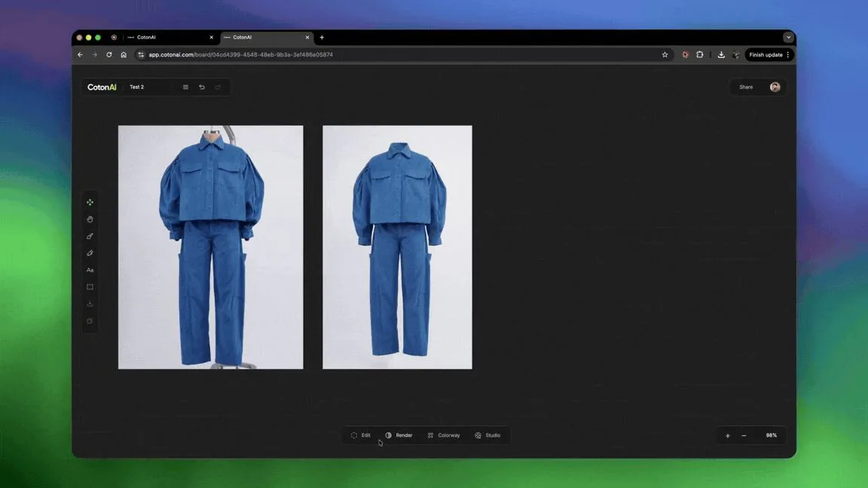Click the zoom out minus button
The height and width of the screenshot is (488, 868).
(744, 435)
